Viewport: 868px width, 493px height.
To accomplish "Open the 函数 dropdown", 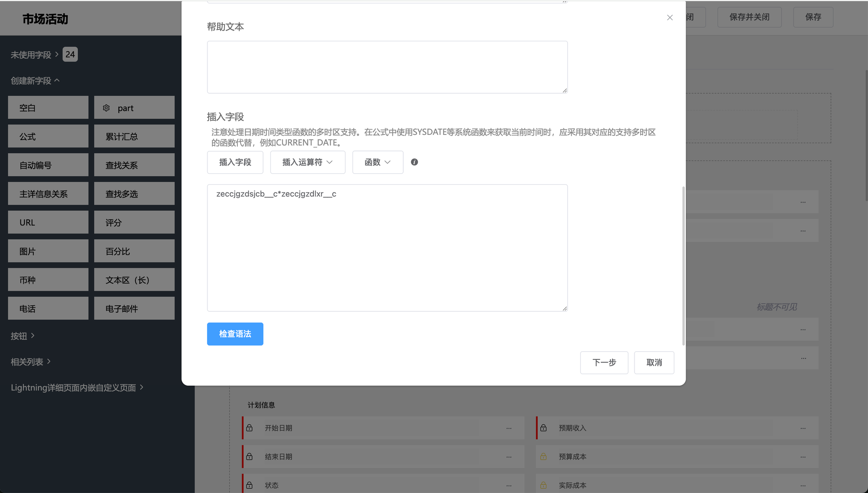I will 378,162.
